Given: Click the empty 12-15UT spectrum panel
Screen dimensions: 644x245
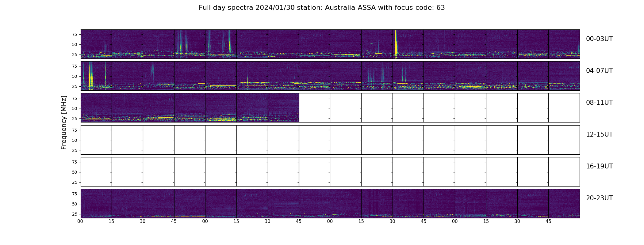Looking at the screenshot, I should [x=330, y=140].
